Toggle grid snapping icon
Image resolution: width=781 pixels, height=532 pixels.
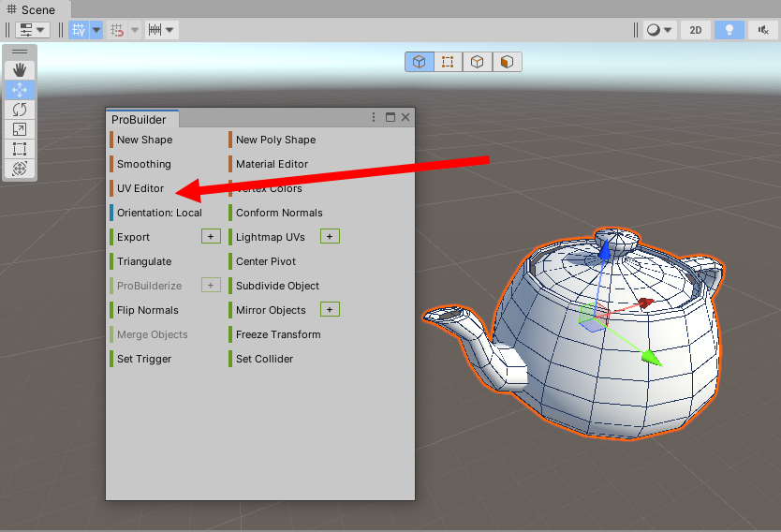coord(117,30)
